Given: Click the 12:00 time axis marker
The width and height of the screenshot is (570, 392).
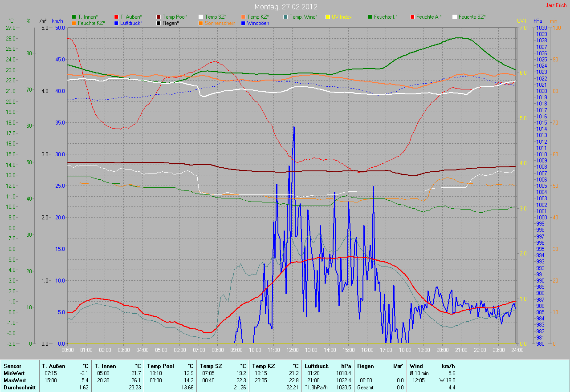Looking at the screenshot, I should click(x=292, y=350).
